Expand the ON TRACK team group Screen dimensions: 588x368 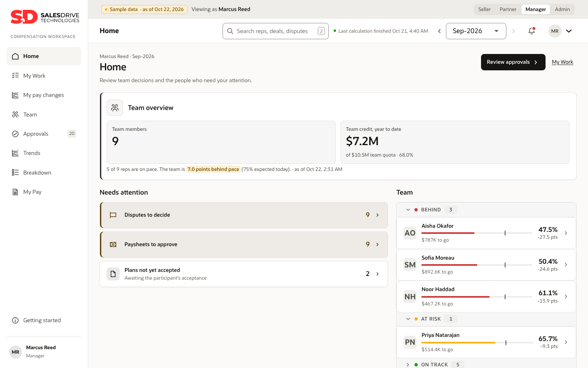point(408,365)
